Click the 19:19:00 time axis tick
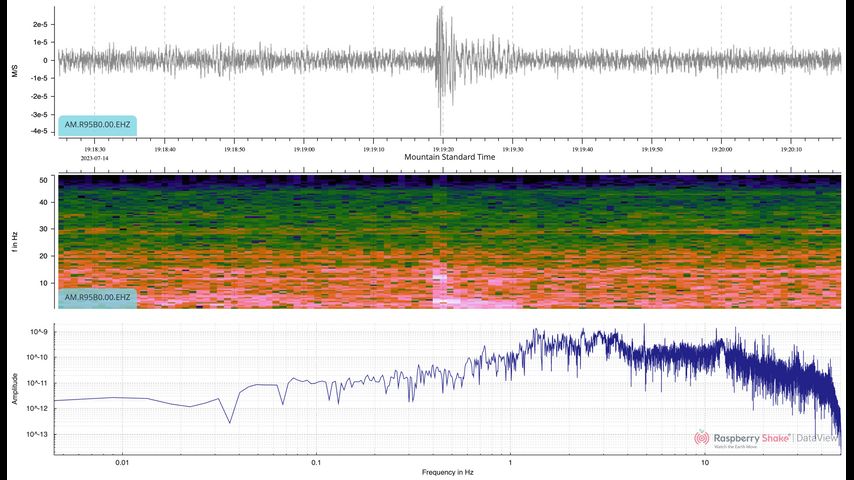 tap(304, 149)
